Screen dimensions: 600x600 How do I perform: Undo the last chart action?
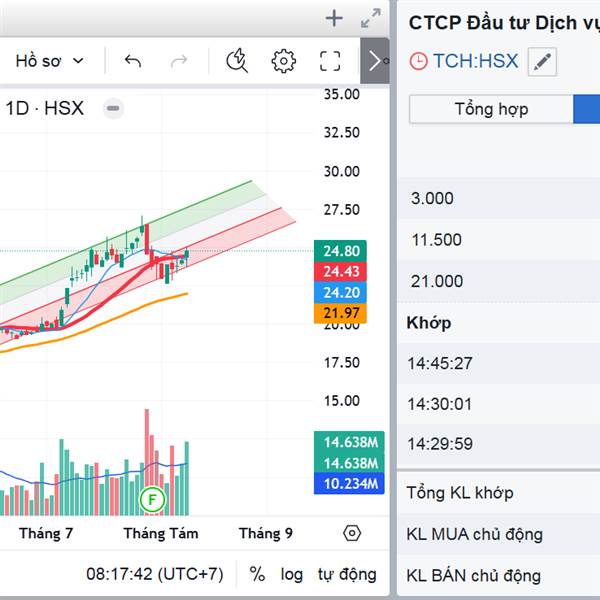pos(133,61)
